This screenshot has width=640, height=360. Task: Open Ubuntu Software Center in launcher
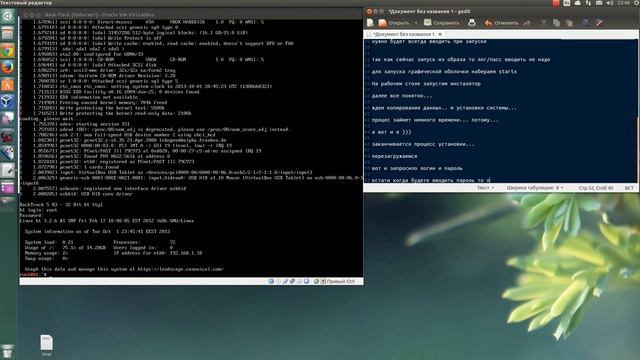pyautogui.click(x=8, y=84)
